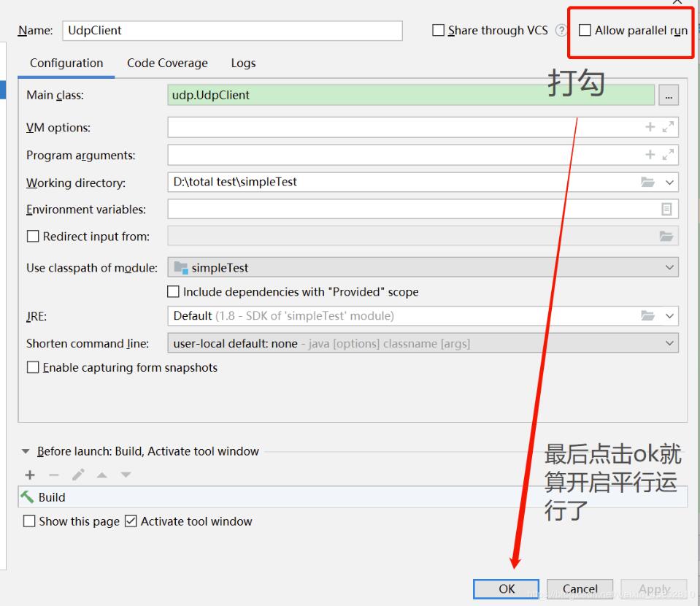Screen dimensions: 700x606
Task: Enable capturing form snapshots
Action: coord(33,367)
